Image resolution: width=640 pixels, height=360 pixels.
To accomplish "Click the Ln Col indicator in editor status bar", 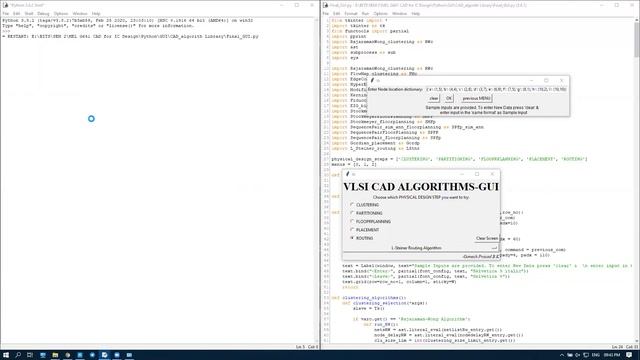I will click(625, 347).
